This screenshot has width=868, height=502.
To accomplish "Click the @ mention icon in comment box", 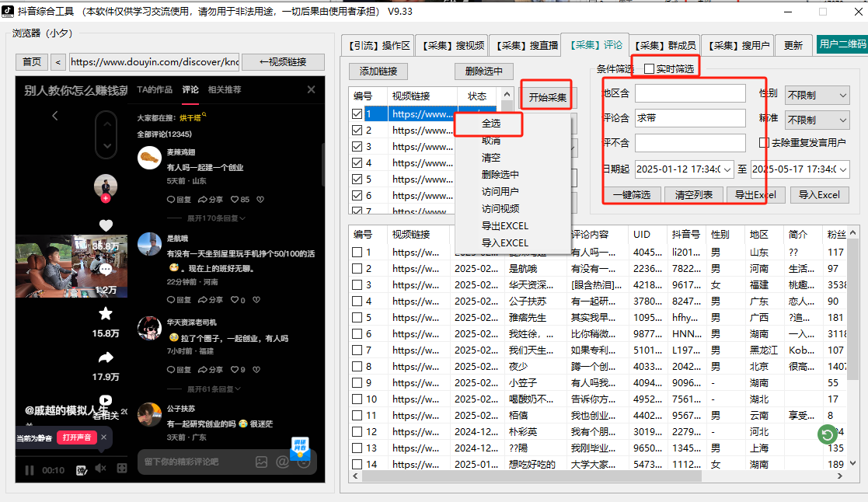I will [282, 462].
